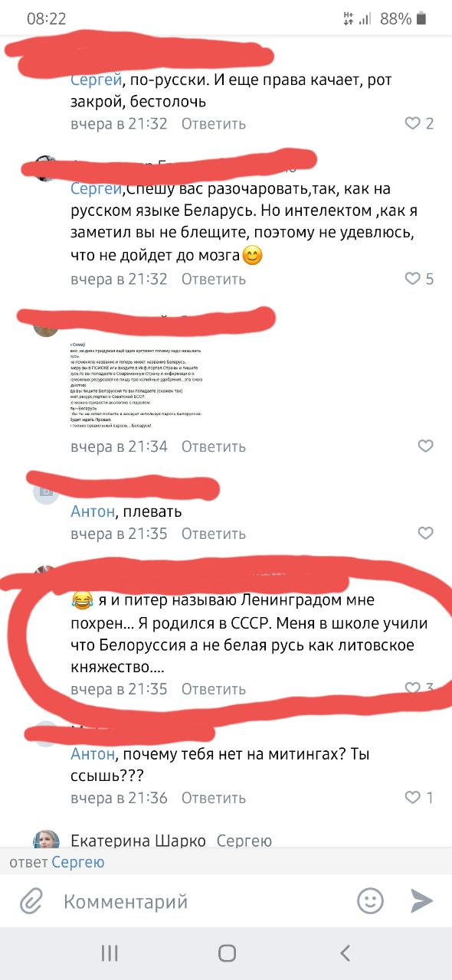The image size is (452, 980).
Task: Tap the heart with 2 likes
Action: click(x=419, y=123)
